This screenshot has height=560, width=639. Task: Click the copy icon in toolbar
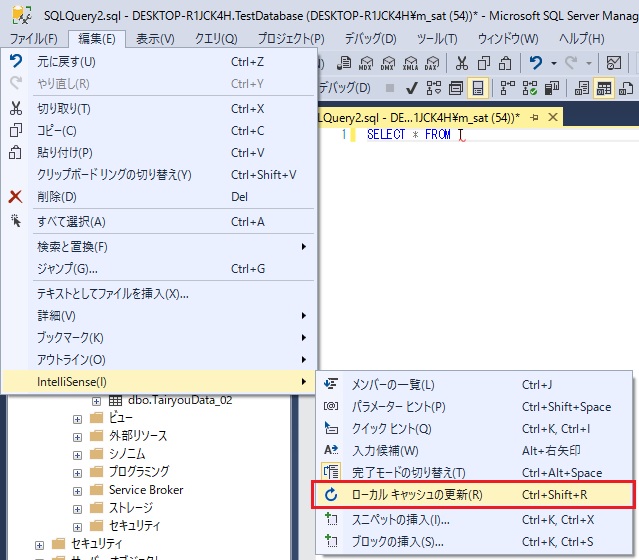[484, 63]
